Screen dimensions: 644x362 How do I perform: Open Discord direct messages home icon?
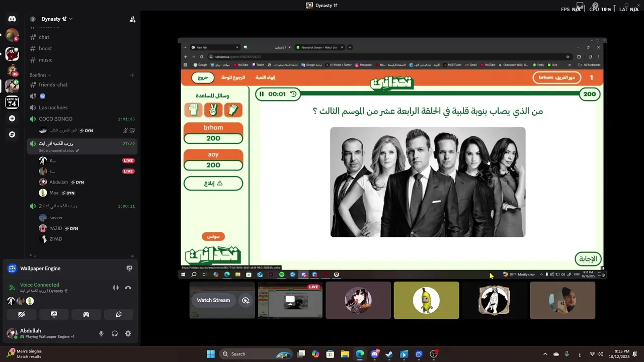[12, 19]
